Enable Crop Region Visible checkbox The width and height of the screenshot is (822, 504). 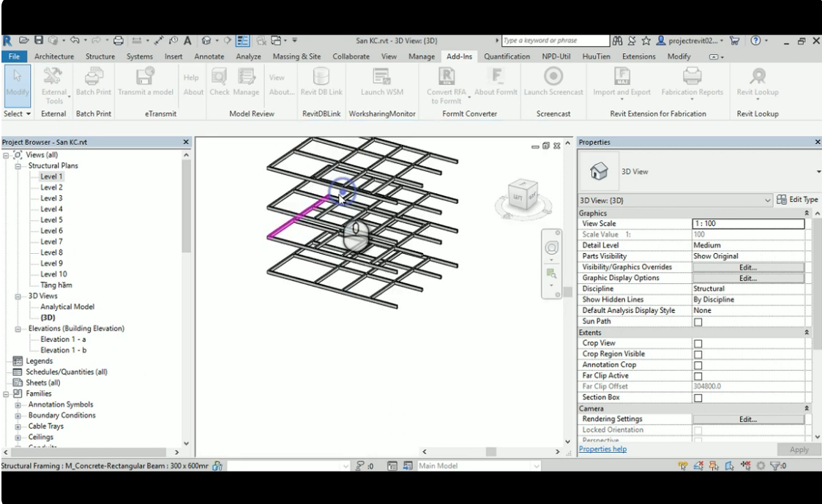click(x=698, y=355)
